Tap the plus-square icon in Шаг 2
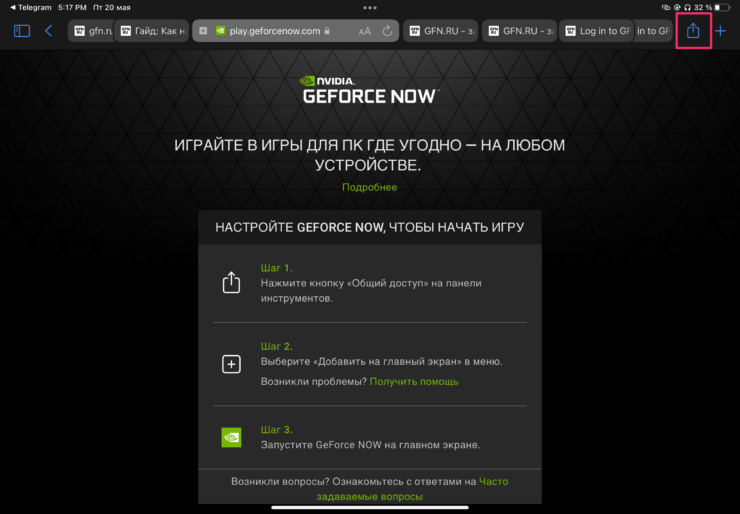740x514 pixels. [231, 364]
